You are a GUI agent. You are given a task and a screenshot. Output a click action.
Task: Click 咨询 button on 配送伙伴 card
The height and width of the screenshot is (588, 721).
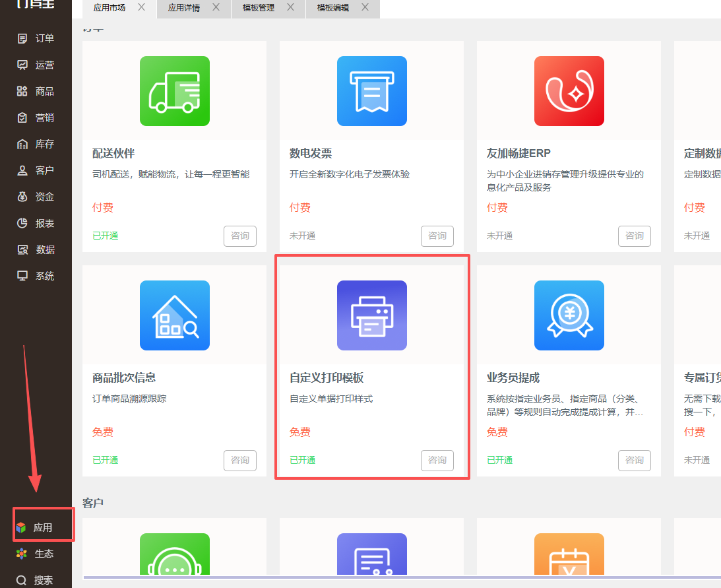coord(240,236)
